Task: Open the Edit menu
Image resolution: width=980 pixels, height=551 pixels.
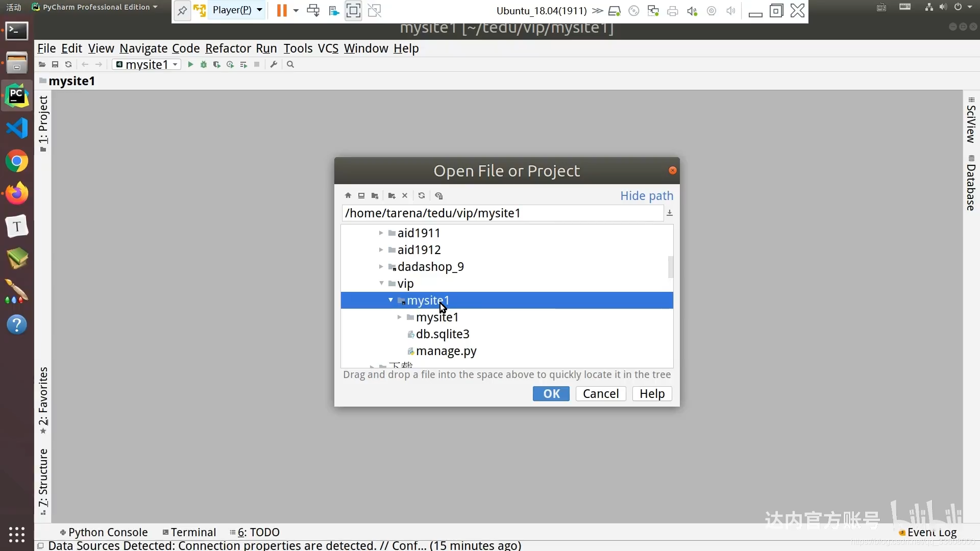Action: click(x=71, y=48)
